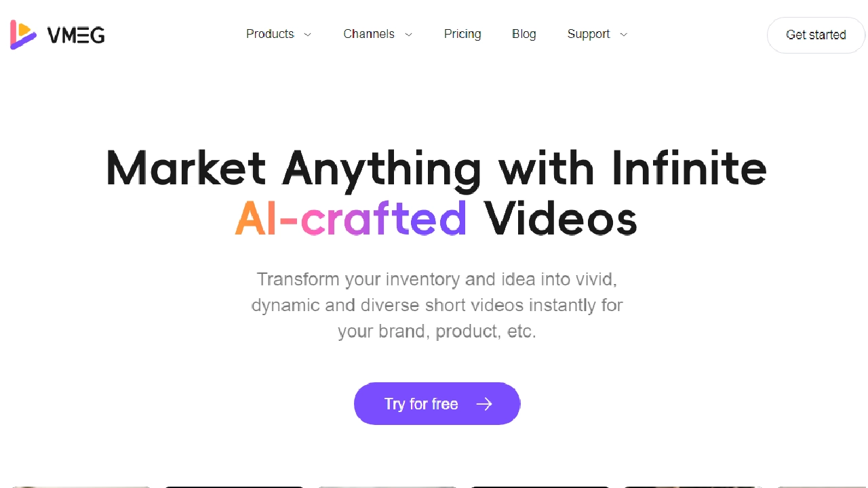This screenshot has width=868, height=488.
Task: Click the Market Anything with Infinite headline
Action: click(437, 168)
